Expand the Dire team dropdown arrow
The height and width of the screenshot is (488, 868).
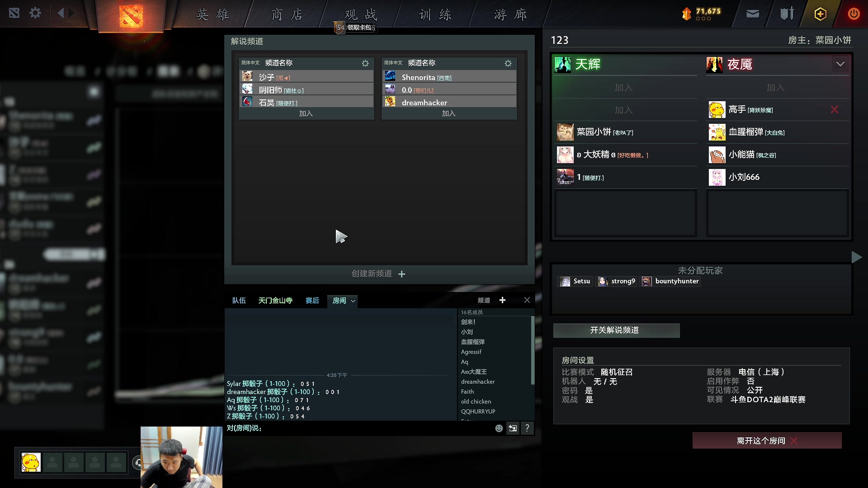click(x=840, y=64)
